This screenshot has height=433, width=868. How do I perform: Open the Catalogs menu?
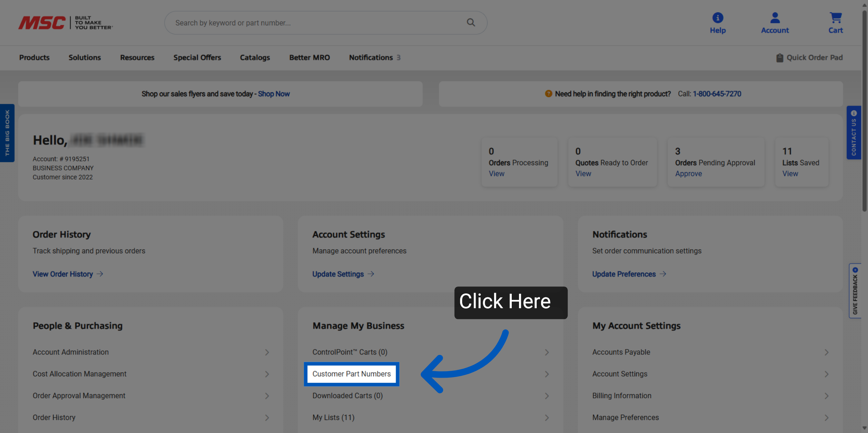(x=255, y=58)
